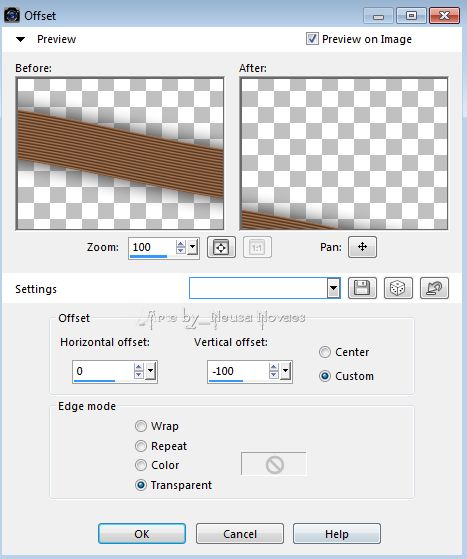Click the Randomize parameters dice icon

pyautogui.click(x=398, y=288)
